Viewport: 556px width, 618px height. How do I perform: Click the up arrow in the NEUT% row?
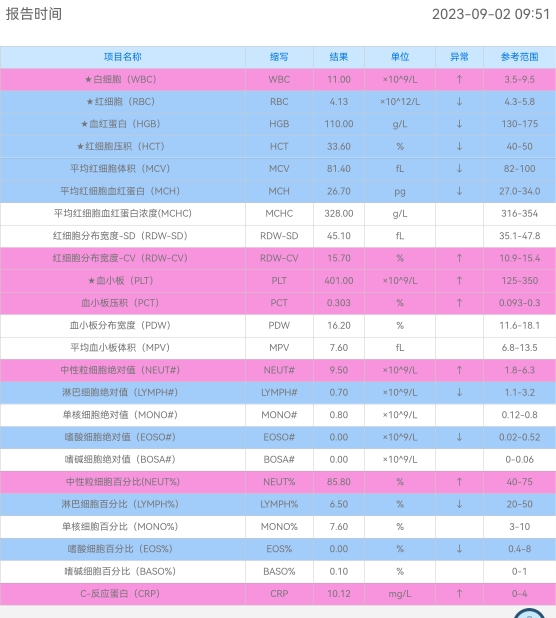click(x=459, y=482)
